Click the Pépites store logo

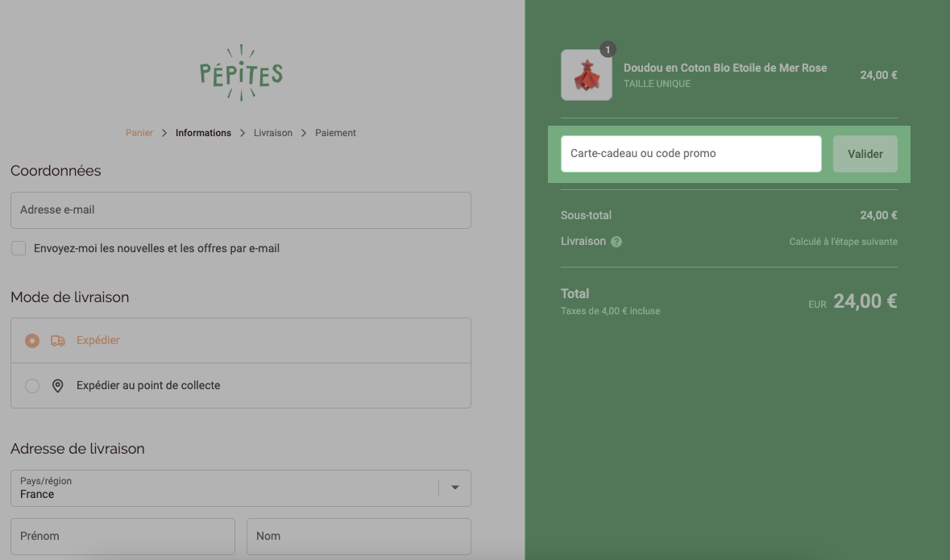click(x=241, y=73)
